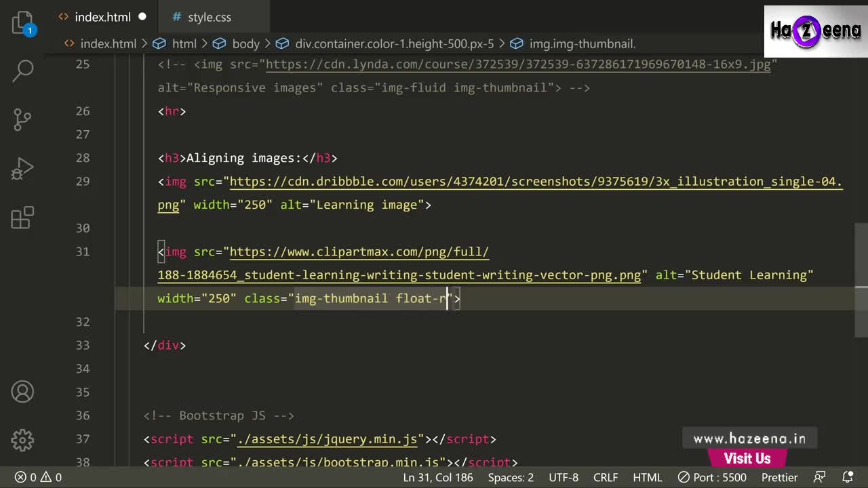The width and height of the screenshot is (868, 488).
Task: Click the Aligning images: heading text
Action: (x=243, y=158)
